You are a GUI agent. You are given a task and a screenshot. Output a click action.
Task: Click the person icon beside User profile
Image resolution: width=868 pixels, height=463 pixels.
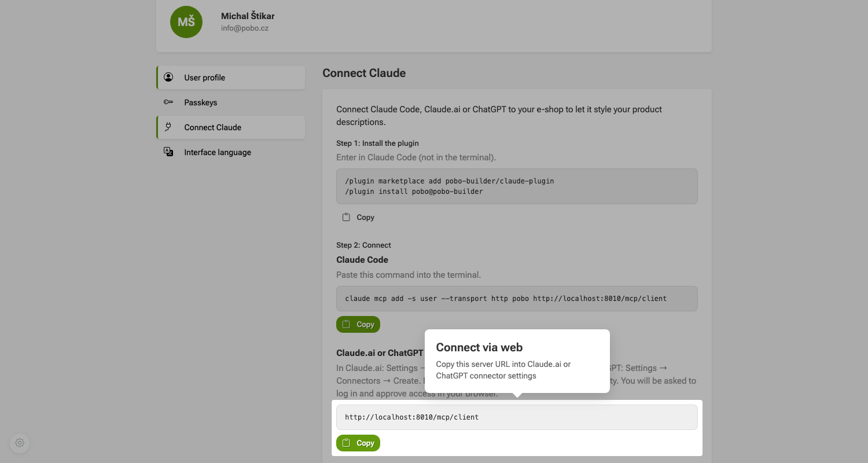168,77
